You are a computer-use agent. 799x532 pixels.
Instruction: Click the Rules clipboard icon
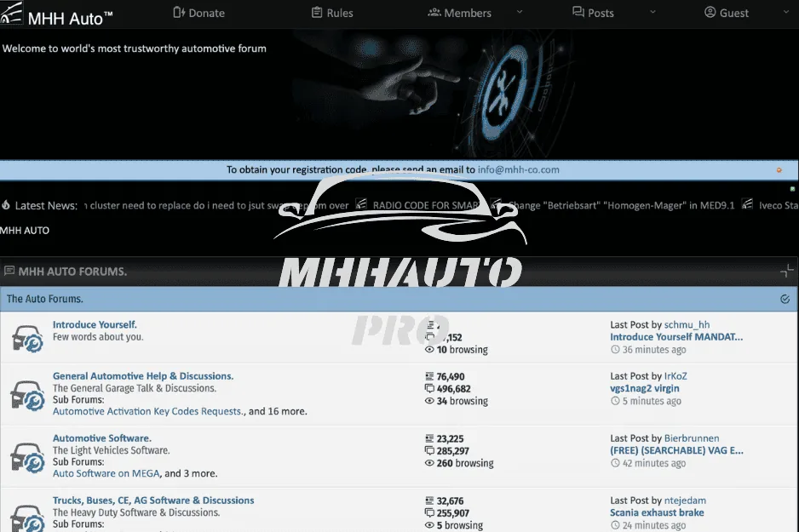[314, 13]
